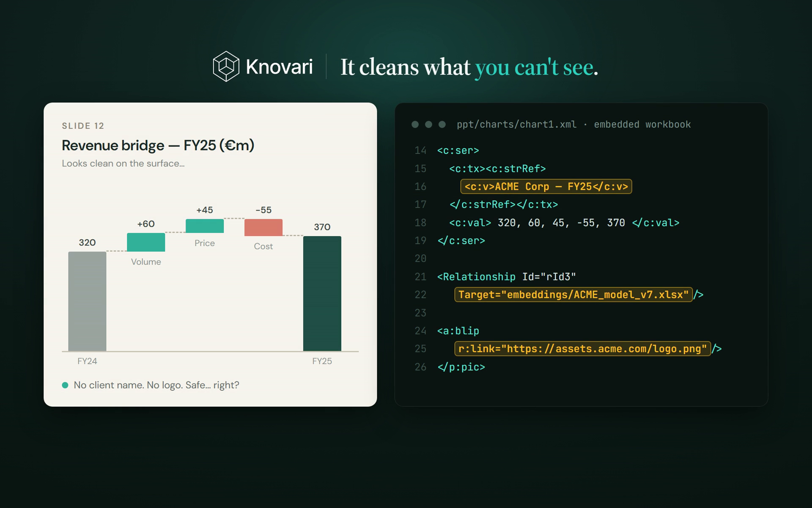Click line number 25 in the gutter
The width and height of the screenshot is (812, 508).
pos(420,349)
